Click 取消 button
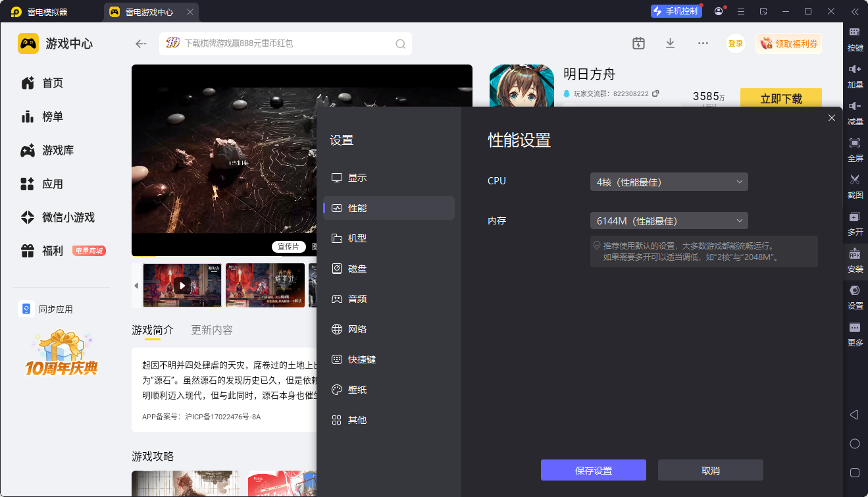This screenshot has height=497, width=868. [x=711, y=470]
